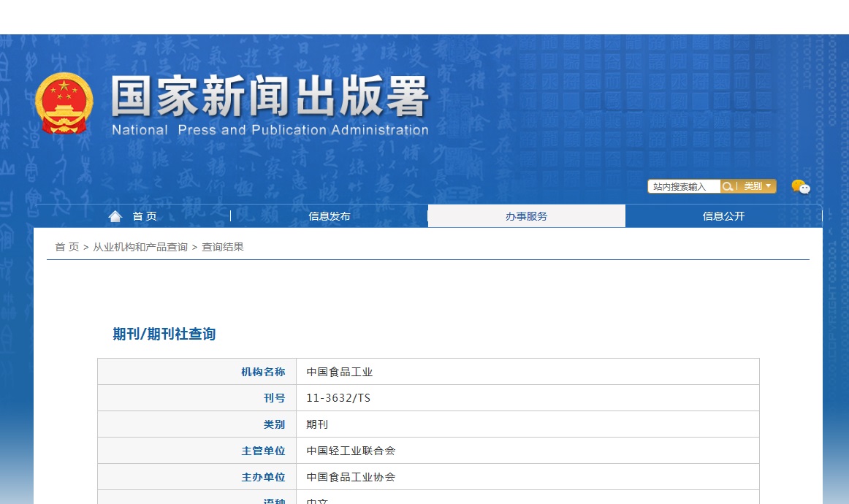Click the search magnifier icon

[727, 186]
